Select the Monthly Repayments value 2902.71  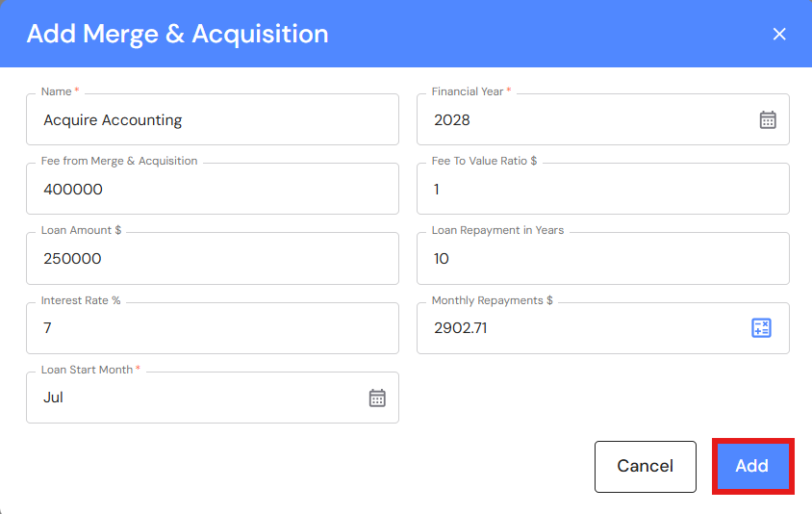[x=461, y=328]
